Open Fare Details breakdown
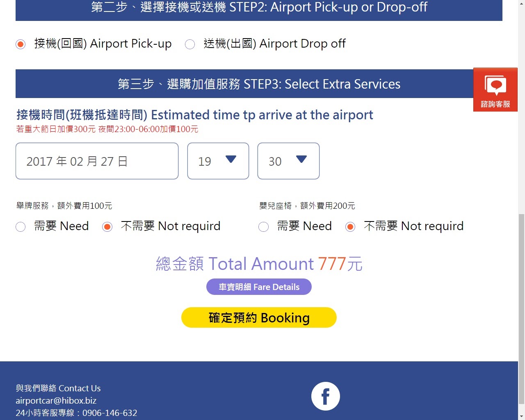525x420 pixels. pyautogui.click(x=259, y=287)
